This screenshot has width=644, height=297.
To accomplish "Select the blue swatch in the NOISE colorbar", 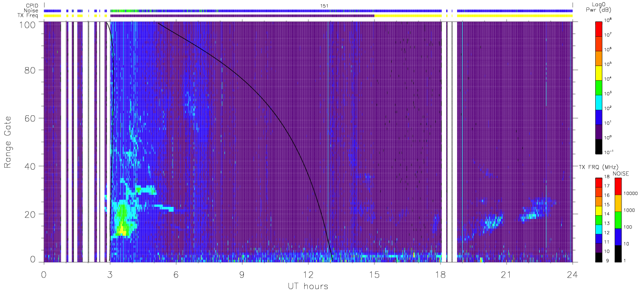I will [618, 236].
